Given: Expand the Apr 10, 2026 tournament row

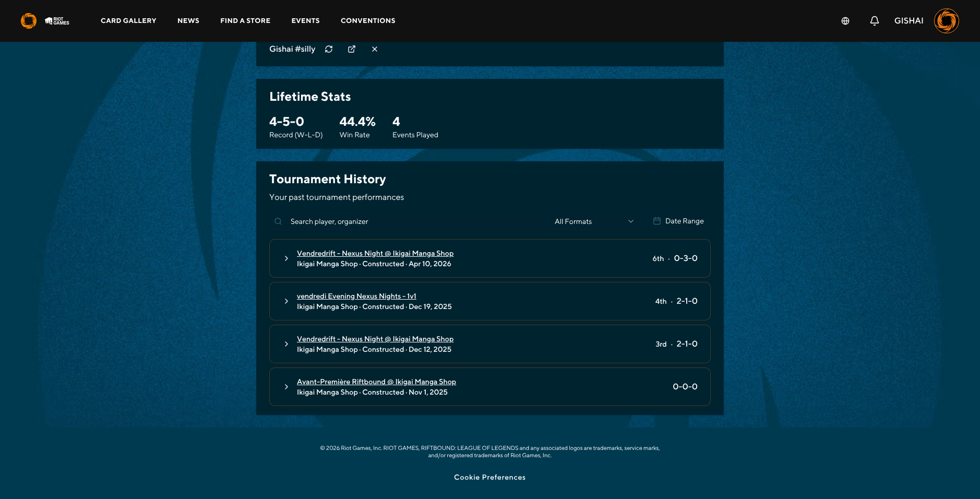Looking at the screenshot, I should 286,258.
